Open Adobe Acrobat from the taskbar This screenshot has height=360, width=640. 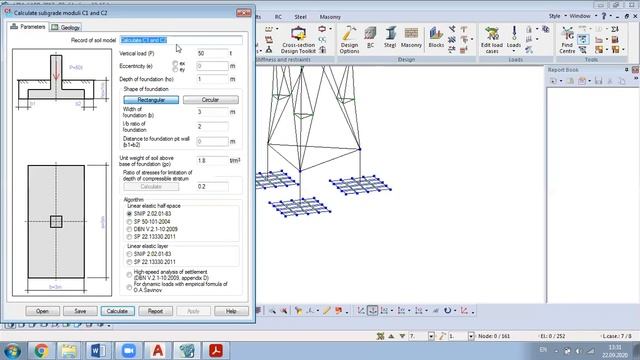click(x=216, y=351)
